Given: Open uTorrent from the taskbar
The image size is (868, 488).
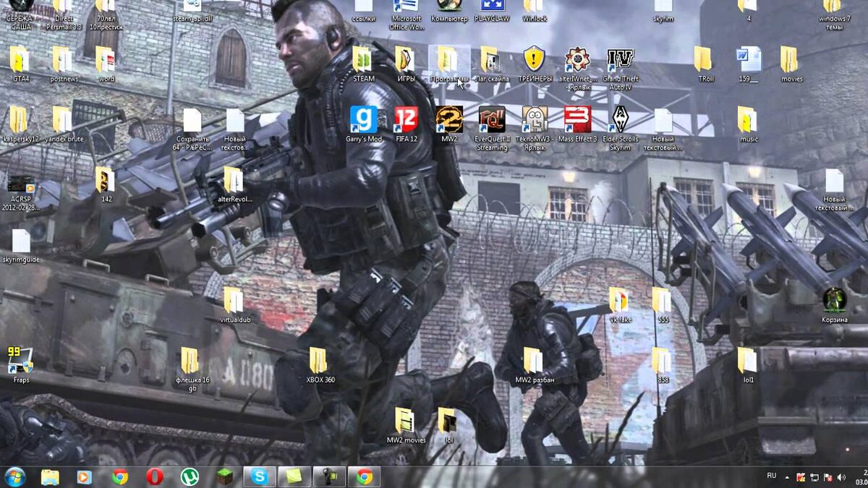Looking at the screenshot, I should point(190,477).
